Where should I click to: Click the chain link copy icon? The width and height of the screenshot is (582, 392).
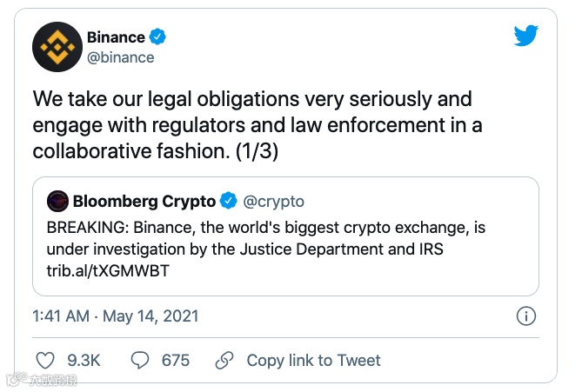(224, 360)
